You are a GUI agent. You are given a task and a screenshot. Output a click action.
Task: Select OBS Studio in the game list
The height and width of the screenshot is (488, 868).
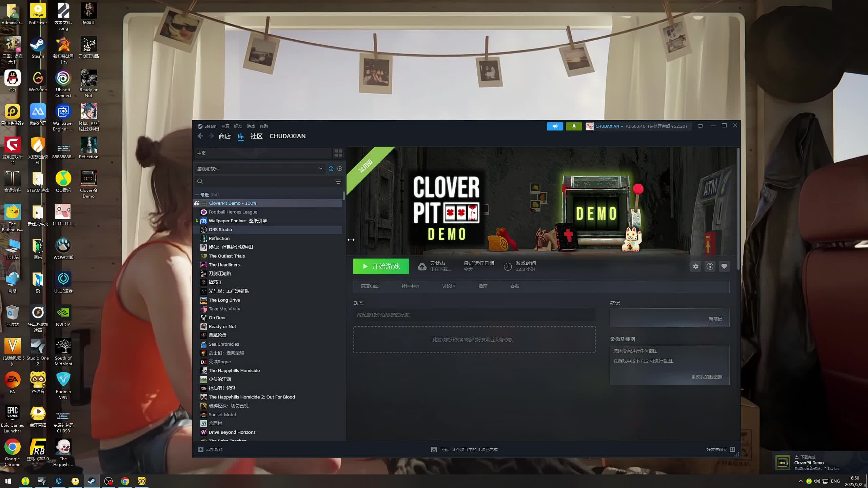tap(268, 229)
